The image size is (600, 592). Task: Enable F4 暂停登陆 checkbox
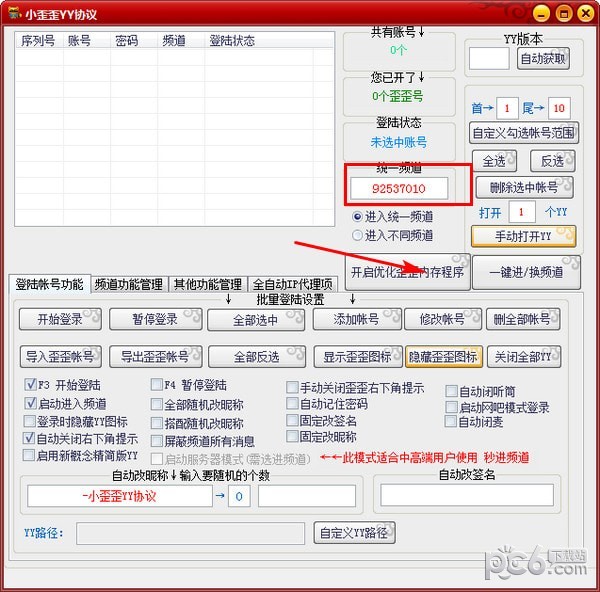click(189, 385)
